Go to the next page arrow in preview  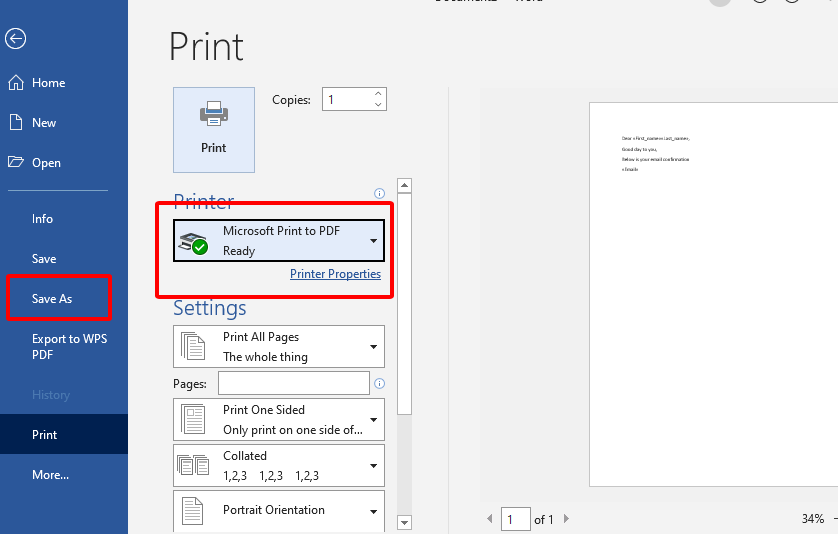coord(567,518)
